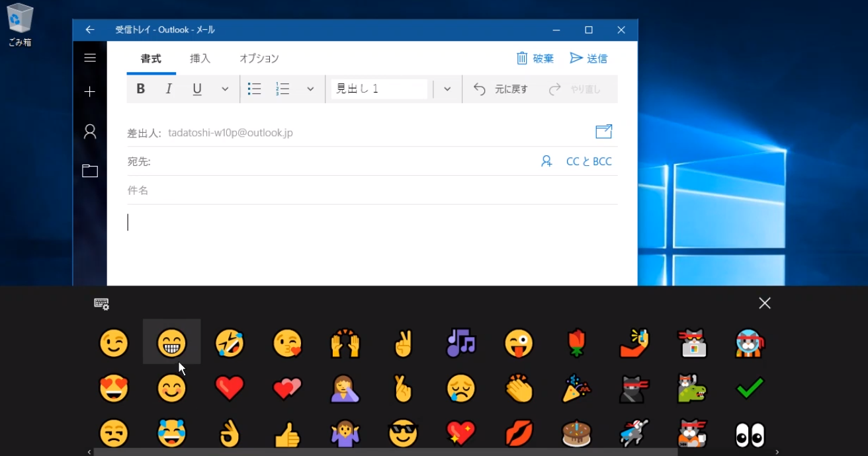Click the message body area

[x=372, y=245]
